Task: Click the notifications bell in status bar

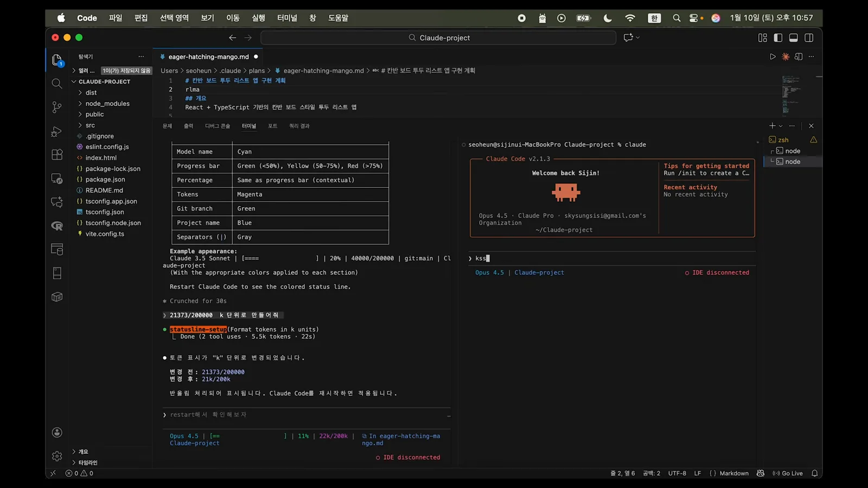Action: coord(814,473)
